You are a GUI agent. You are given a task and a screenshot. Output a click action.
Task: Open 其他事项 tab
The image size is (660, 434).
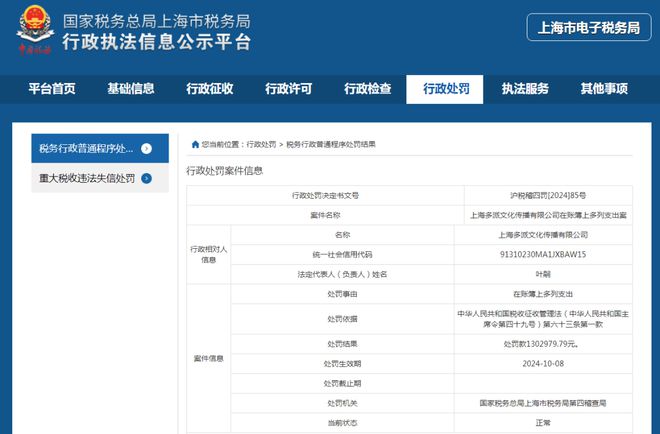(604, 89)
